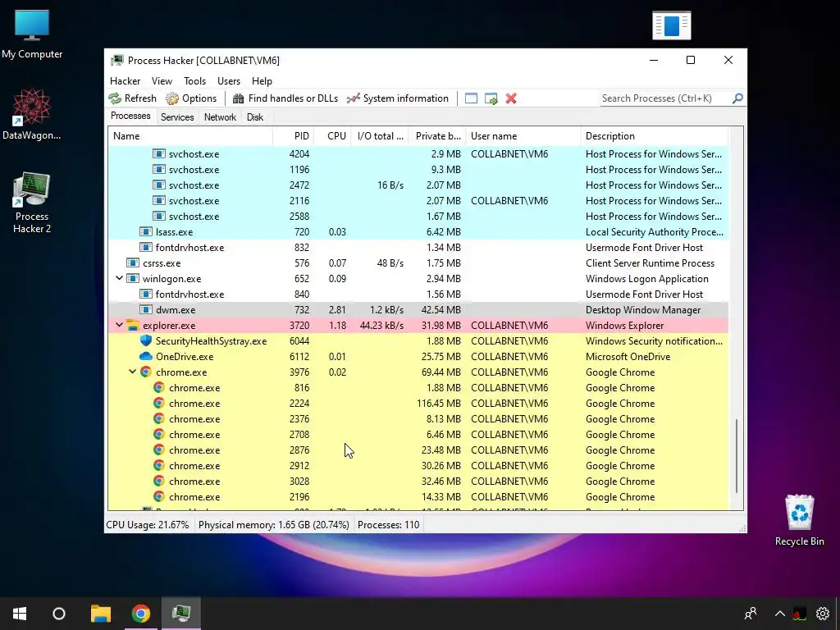Screen dimensions: 840x630
Task: Collapse the parent chrome.exe tree node
Action: click(x=132, y=372)
